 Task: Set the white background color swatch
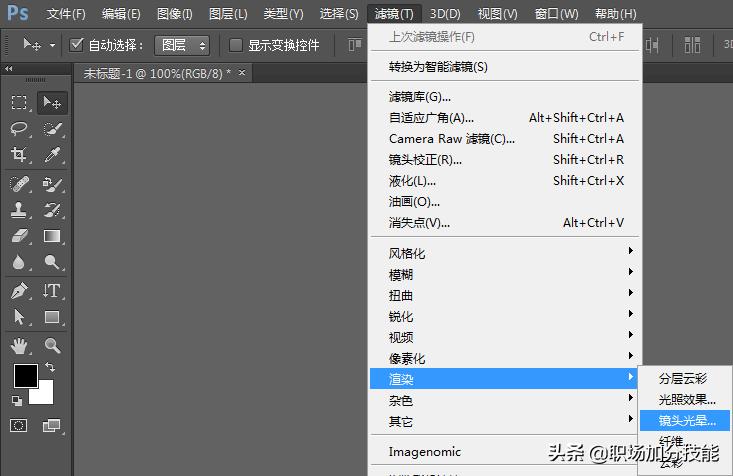click(44, 396)
